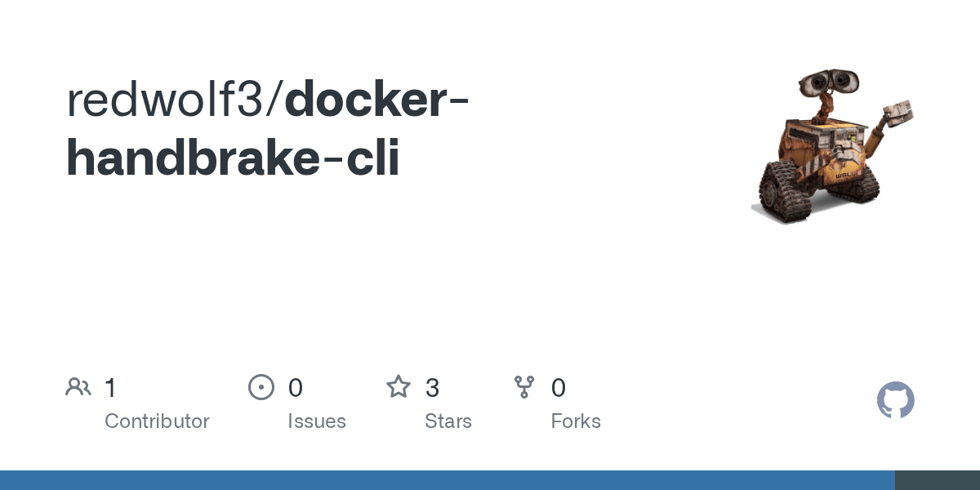This screenshot has height=490, width=980.
Task: Open the "Stars" label
Action: pyautogui.click(x=448, y=421)
